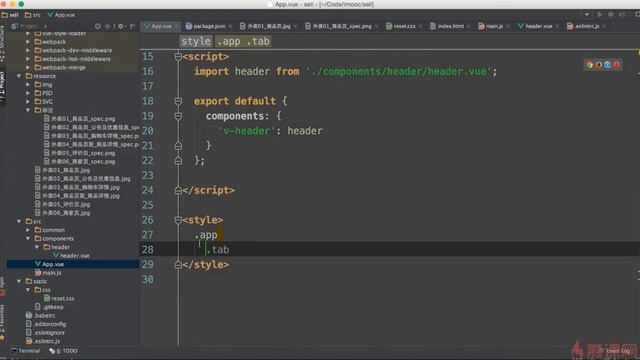Click the Collapse All icon in Project panel

coord(108,26)
